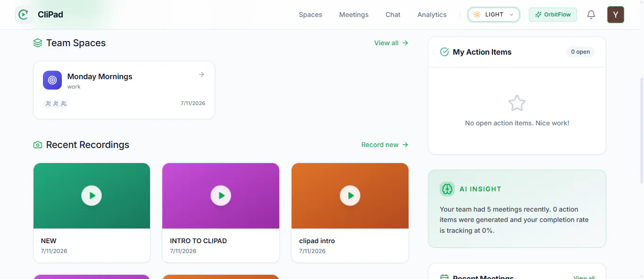644x279 pixels.
Task: Click the NEW recording title
Action: [49, 241]
